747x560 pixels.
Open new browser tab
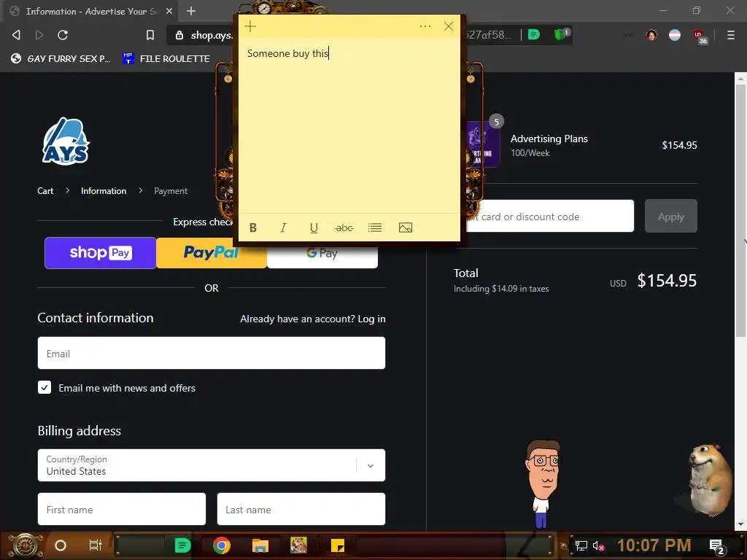pos(191,11)
